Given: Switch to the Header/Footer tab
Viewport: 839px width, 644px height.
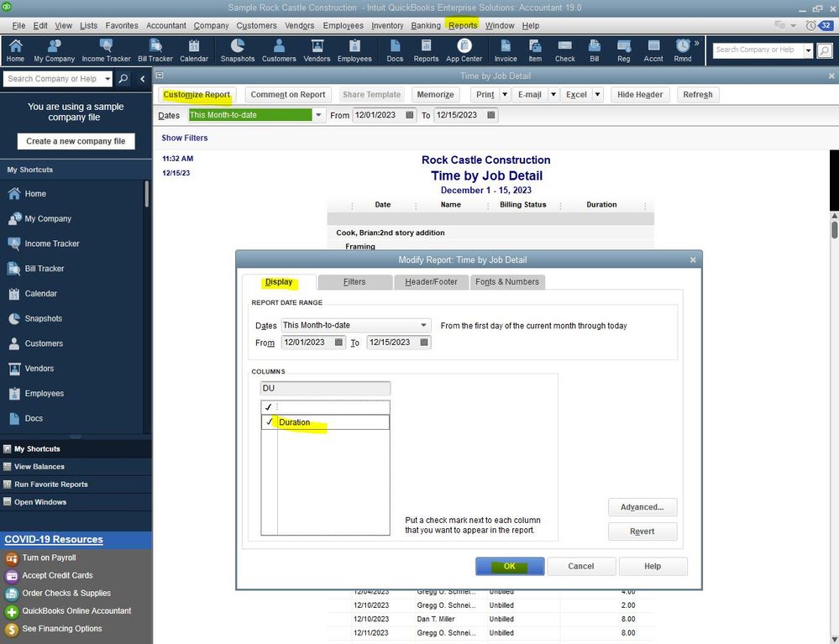Looking at the screenshot, I should pyautogui.click(x=431, y=282).
